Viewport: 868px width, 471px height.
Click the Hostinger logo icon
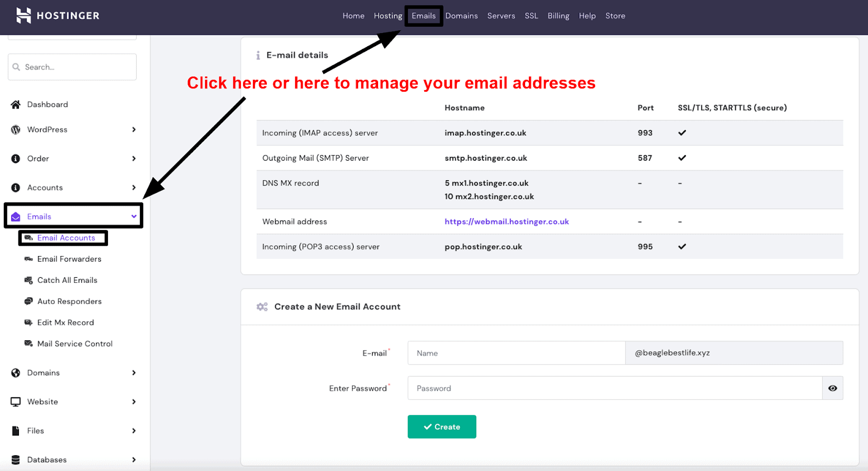tap(23, 16)
